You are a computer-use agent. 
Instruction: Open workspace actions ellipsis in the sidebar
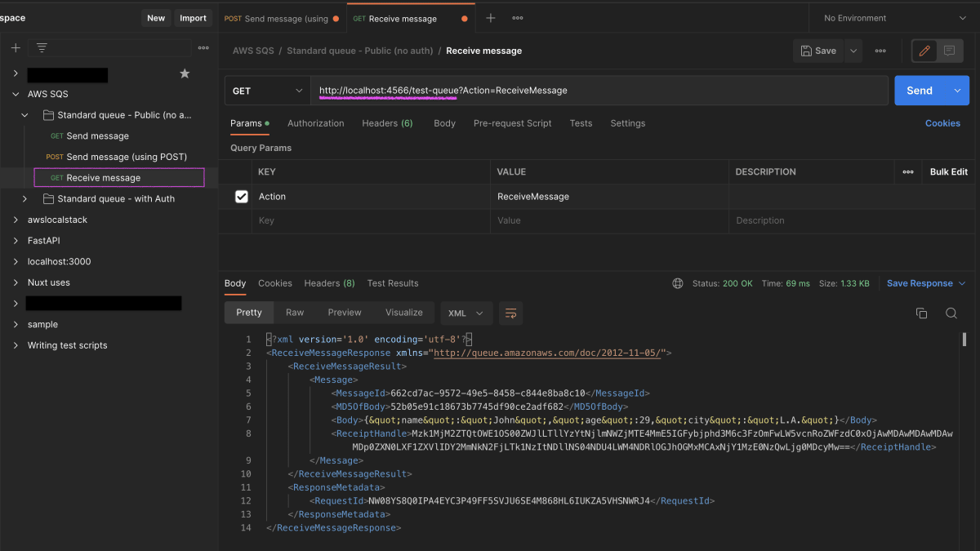point(203,47)
